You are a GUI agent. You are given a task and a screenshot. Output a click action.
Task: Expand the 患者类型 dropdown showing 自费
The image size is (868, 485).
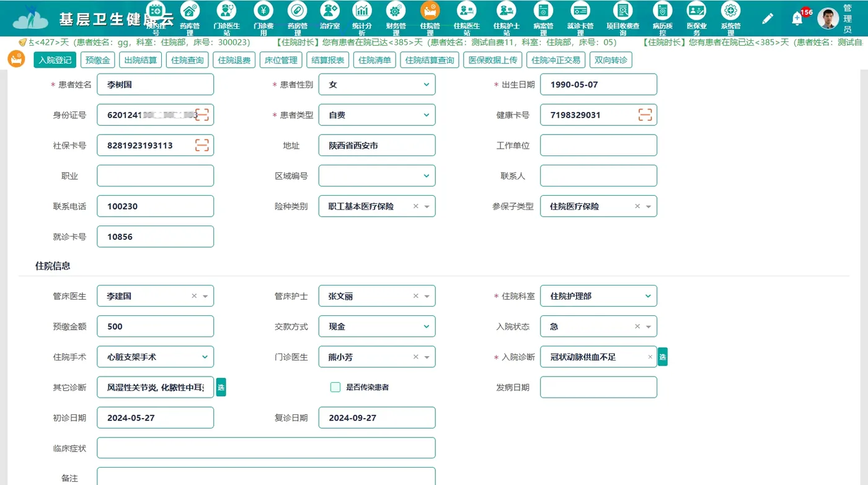377,115
